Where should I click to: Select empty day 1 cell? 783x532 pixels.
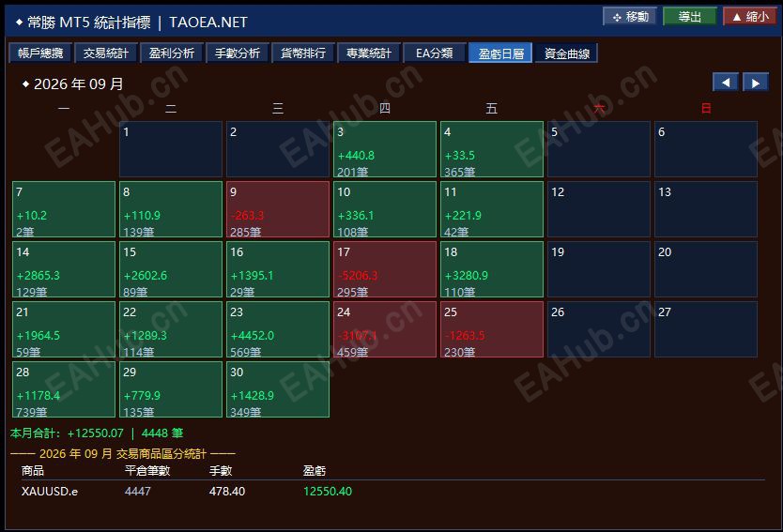(x=171, y=149)
